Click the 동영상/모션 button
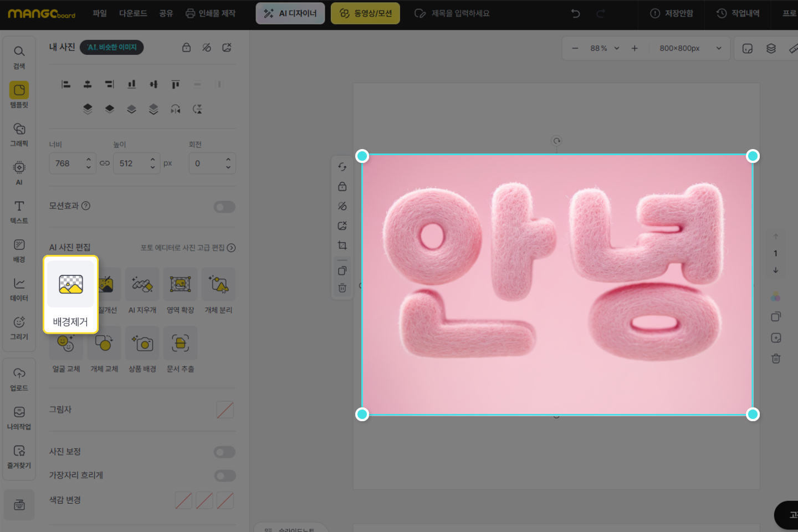The width and height of the screenshot is (798, 532). tap(365, 13)
